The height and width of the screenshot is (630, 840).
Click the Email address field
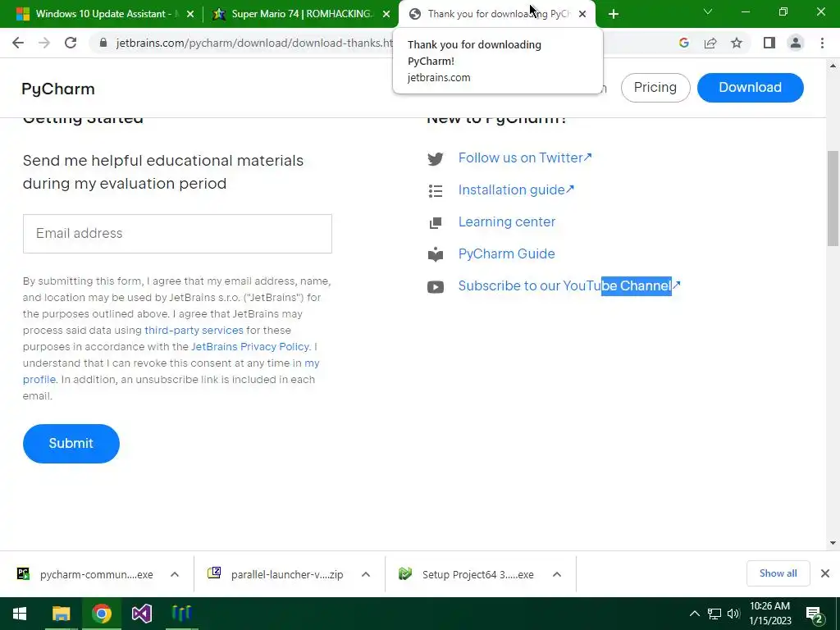point(177,234)
